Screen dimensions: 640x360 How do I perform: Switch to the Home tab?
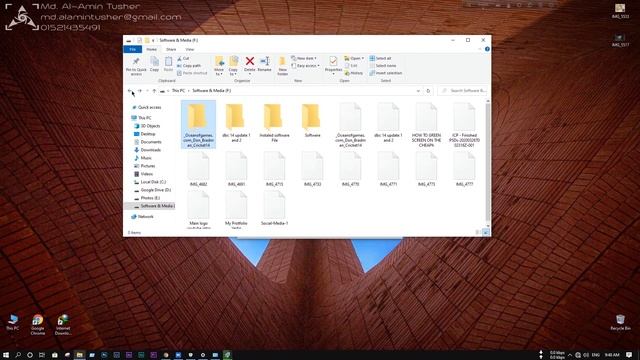click(x=151, y=49)
